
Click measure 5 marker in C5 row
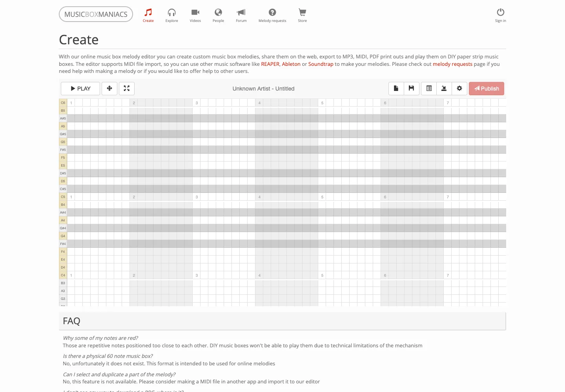322,197
